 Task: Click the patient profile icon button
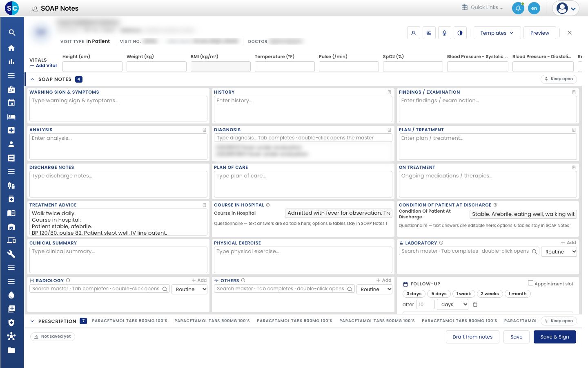414,33
